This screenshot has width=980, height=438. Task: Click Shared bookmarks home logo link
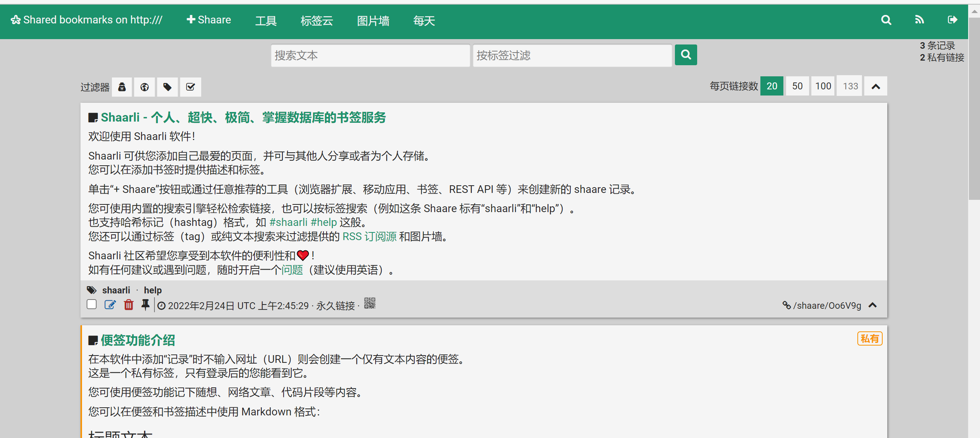[87, 20]
